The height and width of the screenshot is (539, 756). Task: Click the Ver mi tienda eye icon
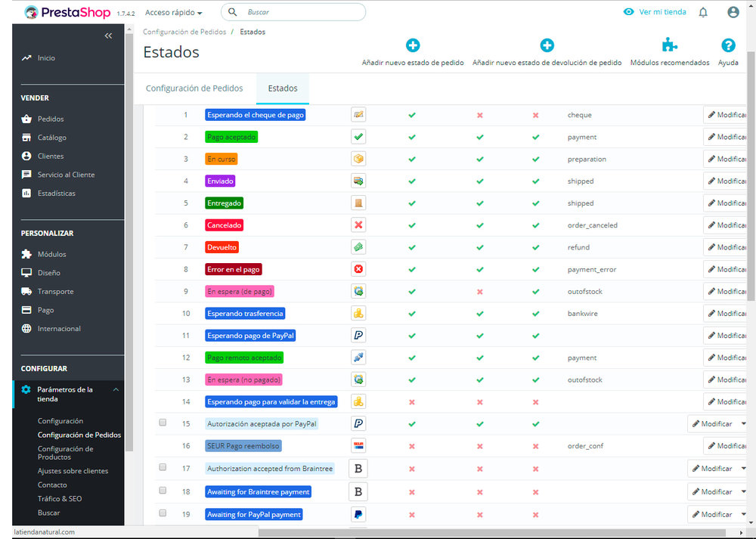pos(628,12)
